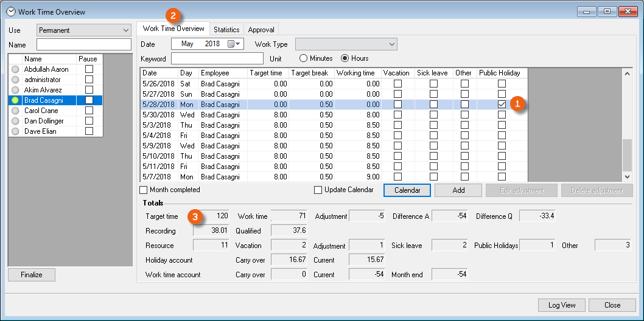This screenshot has width=644, height=321.
Task: Select the Minutes unit radio button
Action: (x=304, y=58)
